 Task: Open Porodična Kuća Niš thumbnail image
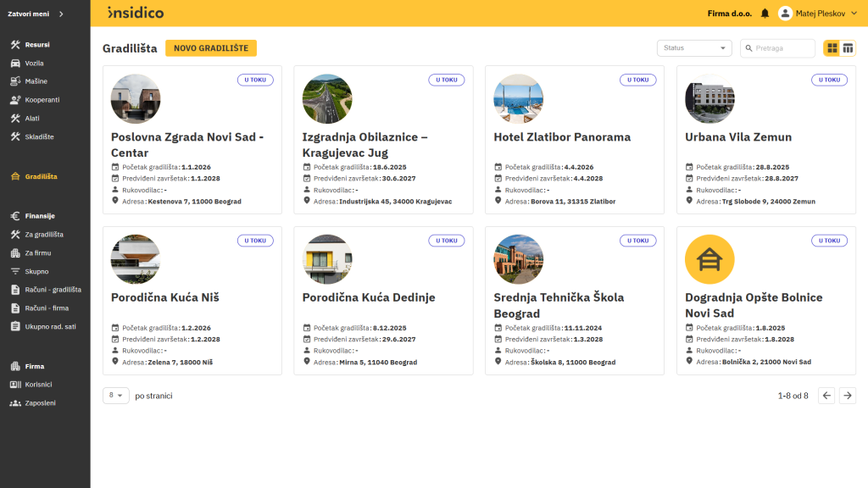(136, 259)
